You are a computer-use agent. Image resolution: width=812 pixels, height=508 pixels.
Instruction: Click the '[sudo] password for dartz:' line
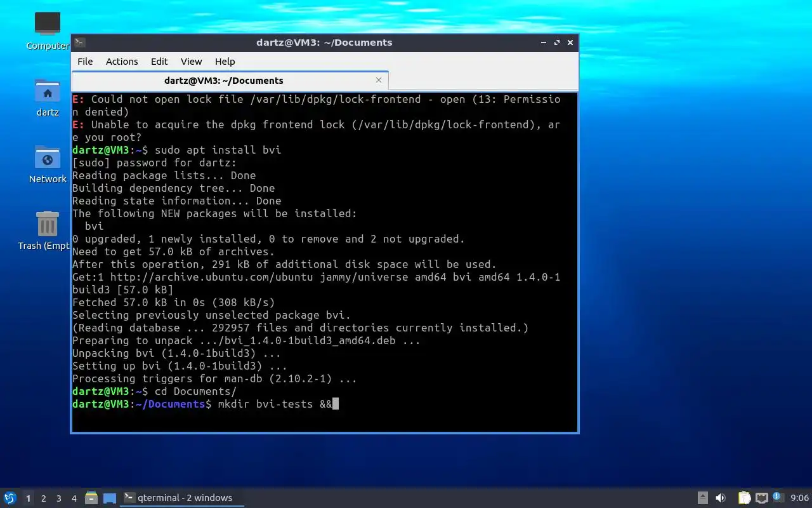point(154,163)
